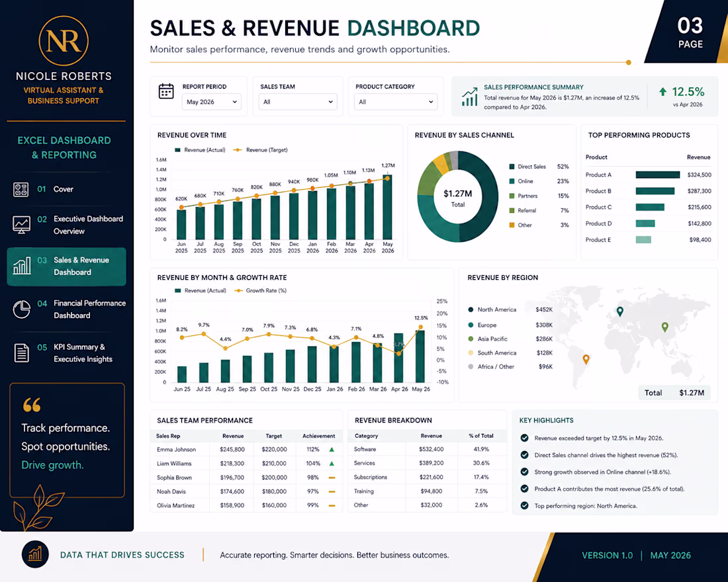Screen dimensions: 728x582
Task: Click the Partners legend color swatch
Action: [x=512, y=196]
